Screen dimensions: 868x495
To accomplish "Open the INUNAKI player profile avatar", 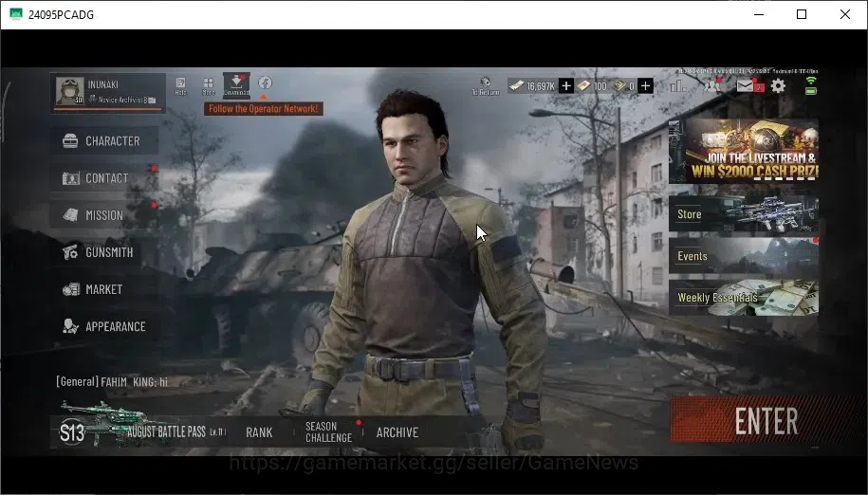I will 70,91.
